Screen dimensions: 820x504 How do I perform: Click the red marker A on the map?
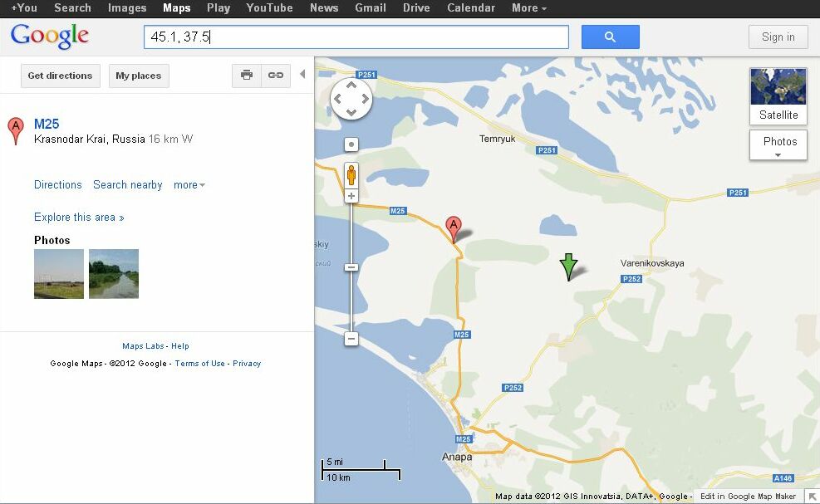pyautogui.click(x=454, y=227)
